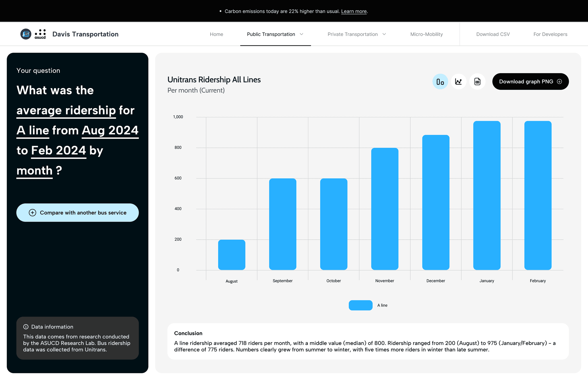The image size is (588, 380).
Task: Change the 'Aug 2024' start date
Action: click(x=110, y=131)
